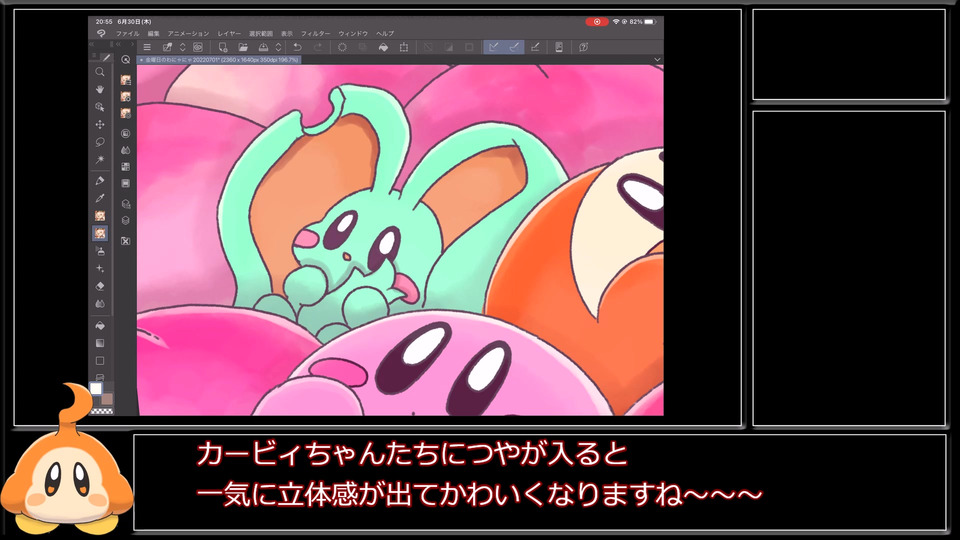This screenshot has height=540, width=960.
Task: Select the Pen tool
Action: pyautogui.click(x=100, y=181)
